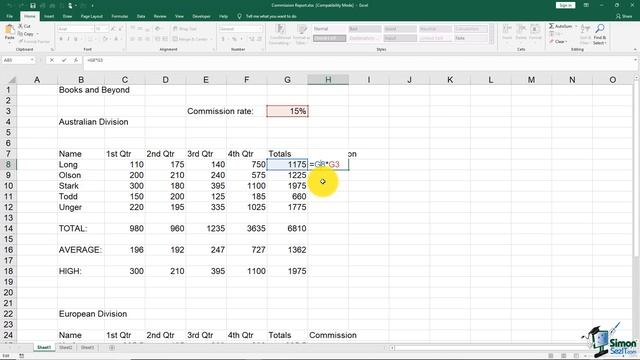Click the Ribbon Display Options icon
This screenshot has height=360, width=640.
586,5
